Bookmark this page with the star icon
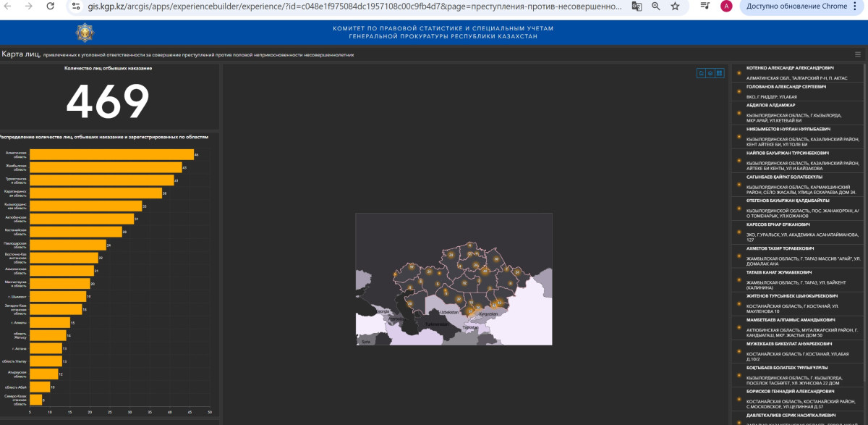The width and height of the screenshot is (868, 425). [x=675, y=6]
